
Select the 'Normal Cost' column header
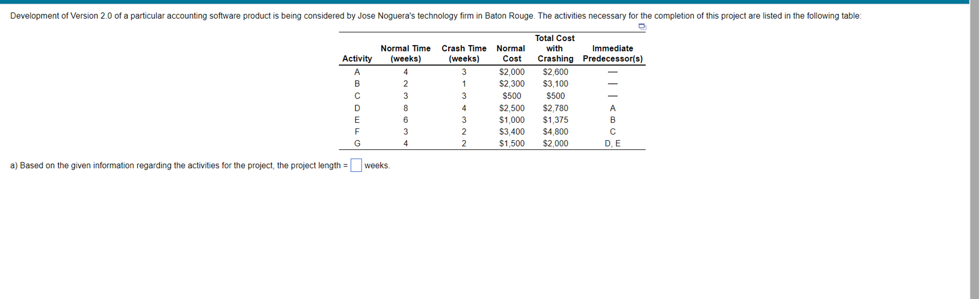coord(511,53)
